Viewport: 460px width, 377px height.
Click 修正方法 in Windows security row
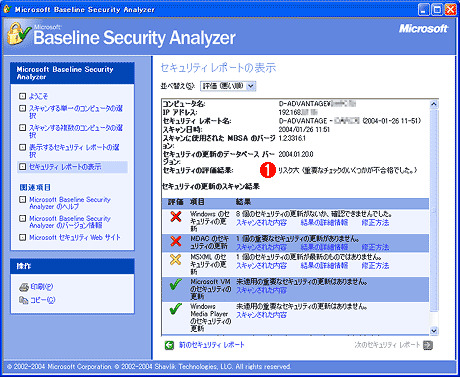tap(375, 223)
